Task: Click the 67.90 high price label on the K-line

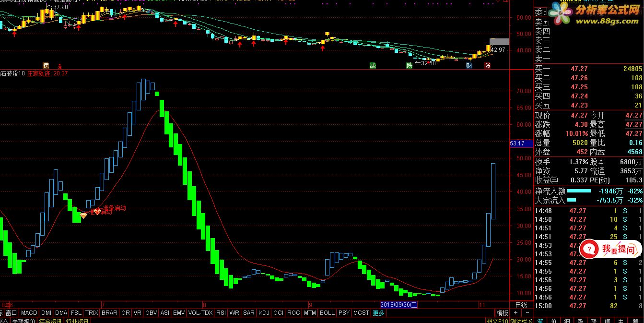Action: click(x=60, y=7)
